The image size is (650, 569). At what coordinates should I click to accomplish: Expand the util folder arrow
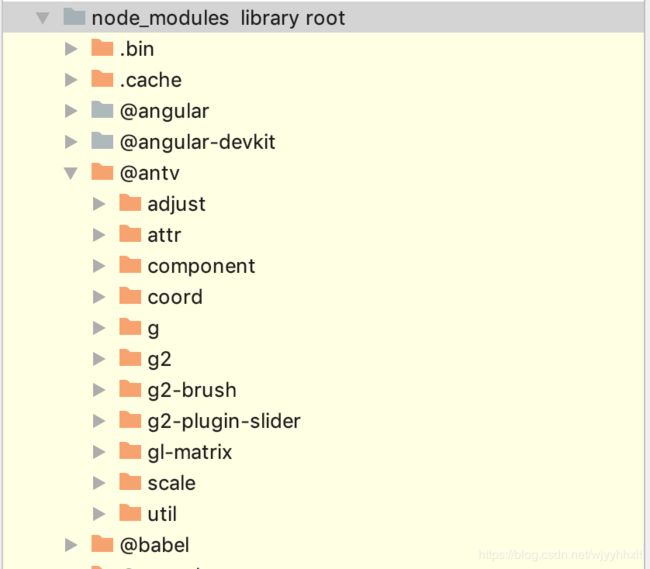tap(99, 514)
